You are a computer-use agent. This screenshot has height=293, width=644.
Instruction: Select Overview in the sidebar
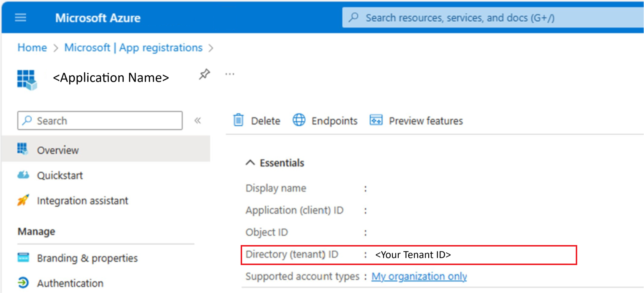58,150
